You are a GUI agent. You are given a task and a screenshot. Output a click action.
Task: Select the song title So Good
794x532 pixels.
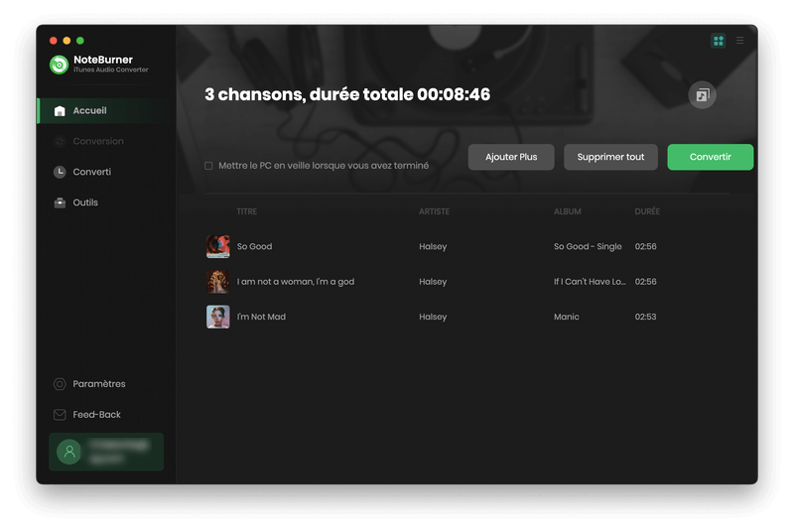point(254,246)
